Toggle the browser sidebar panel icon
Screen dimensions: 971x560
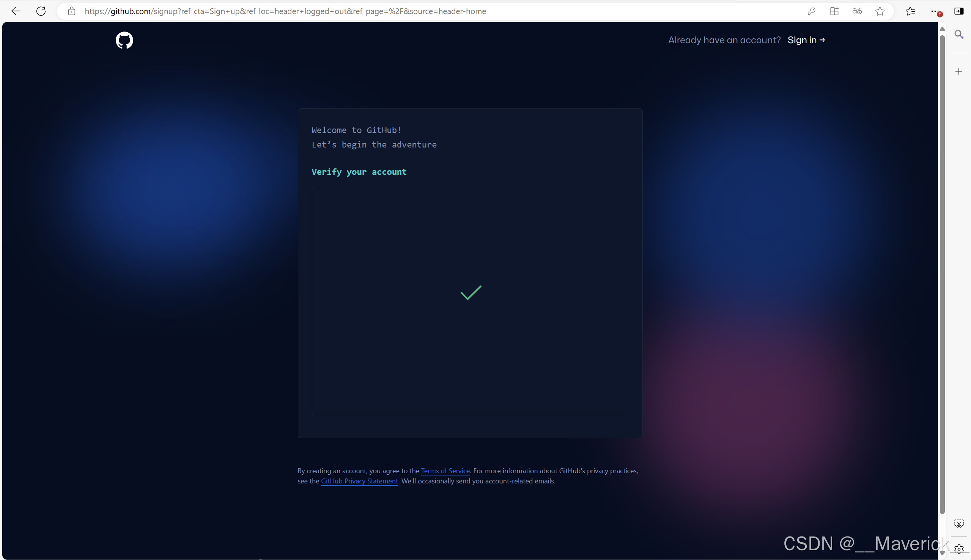pyautogui.click(x=959, y=11)
